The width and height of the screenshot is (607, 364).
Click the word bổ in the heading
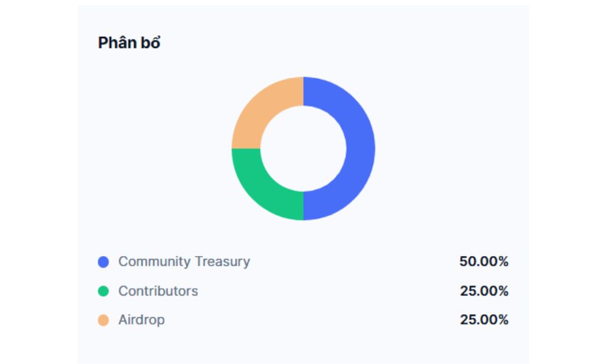pyautogui.click(x=151, y=43)
